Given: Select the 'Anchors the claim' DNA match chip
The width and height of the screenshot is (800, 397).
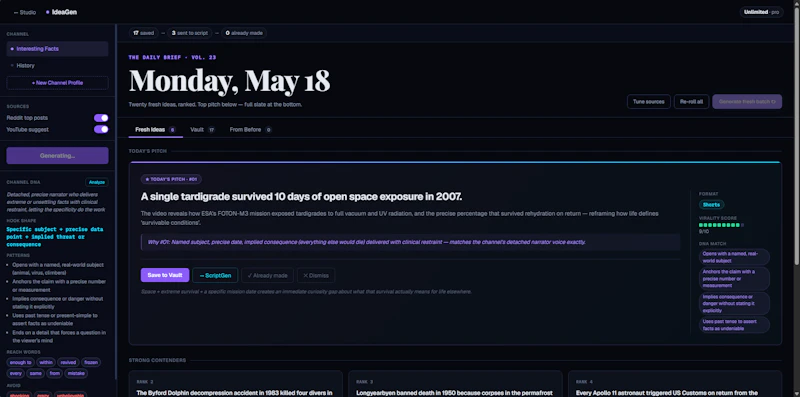Looking at the screenshot, I should tap(734, 279).
